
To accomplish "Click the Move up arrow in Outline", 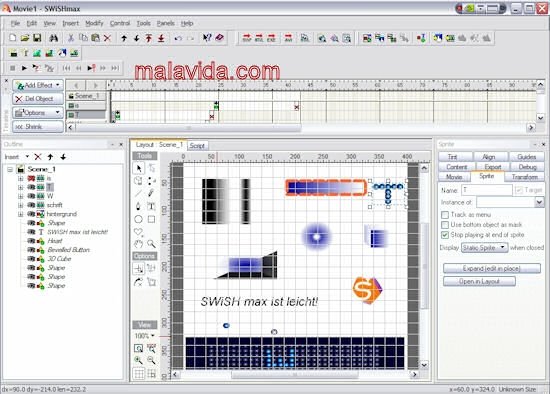I will [x=51, y=157].
